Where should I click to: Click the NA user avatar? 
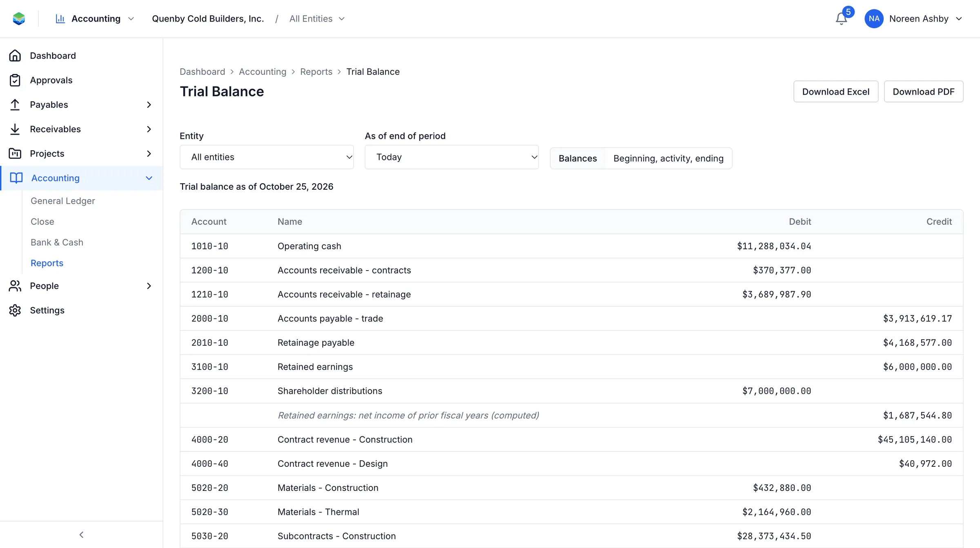click(x=874, y=19)
